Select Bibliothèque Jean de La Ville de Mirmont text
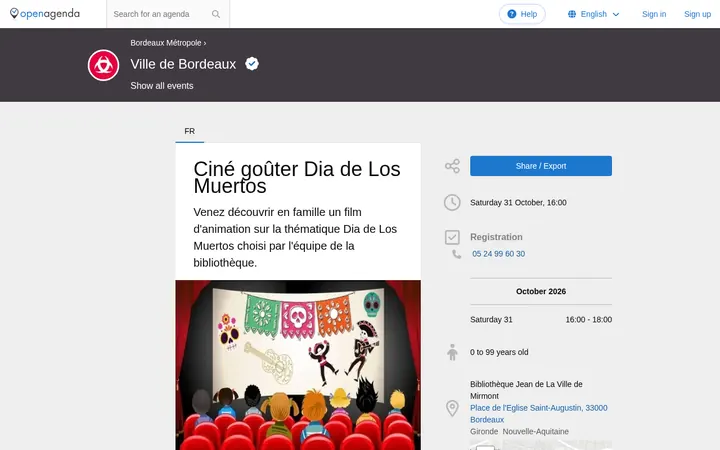 tap(526, 390)
